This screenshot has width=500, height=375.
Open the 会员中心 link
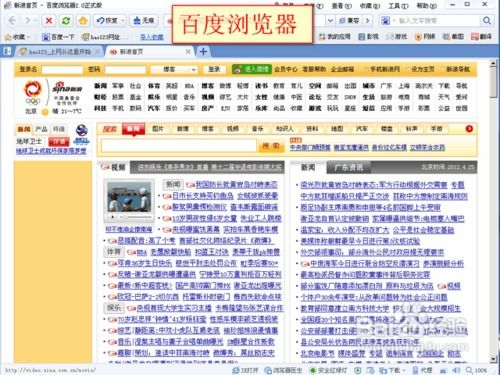(x=286, y=69)
